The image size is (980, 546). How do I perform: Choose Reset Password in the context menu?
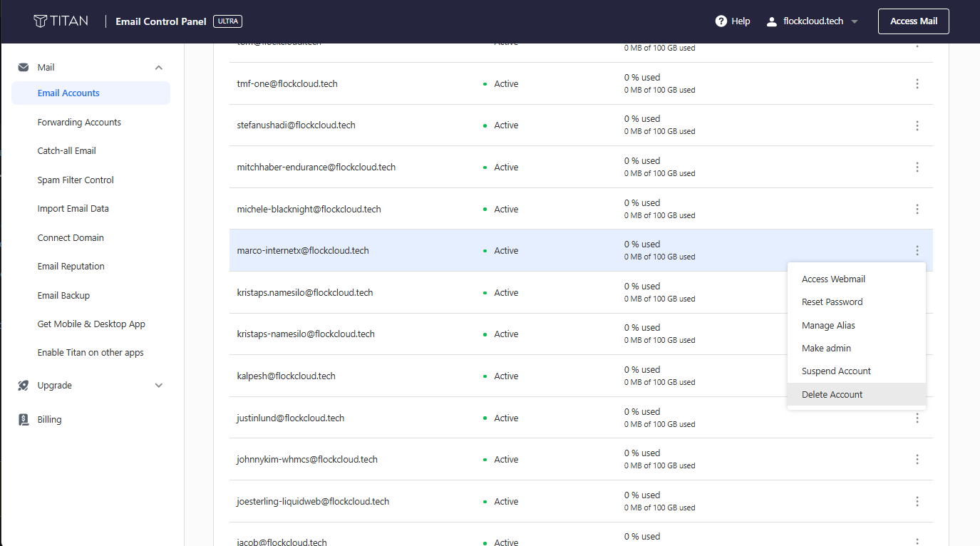coord(856,302)
